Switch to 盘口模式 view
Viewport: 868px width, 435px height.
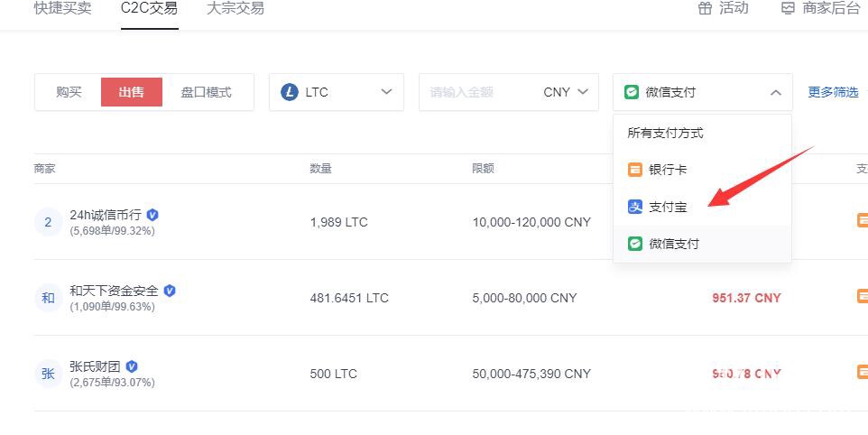click(x=206, y=92)
